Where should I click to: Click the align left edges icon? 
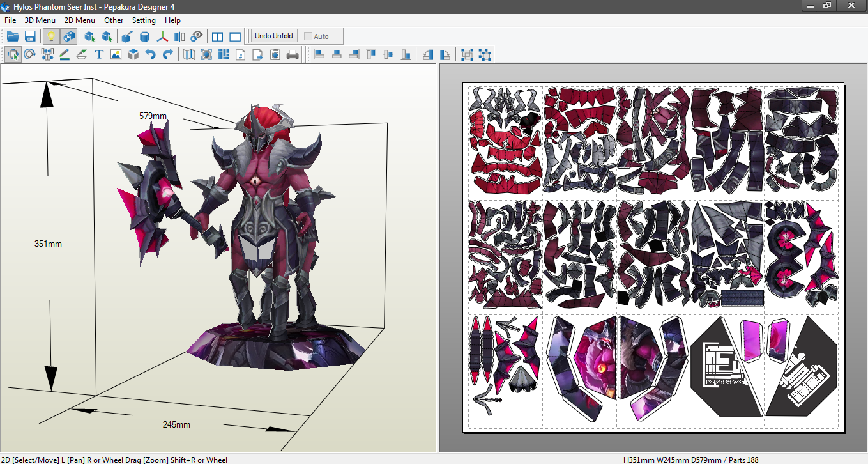[319, 54]
